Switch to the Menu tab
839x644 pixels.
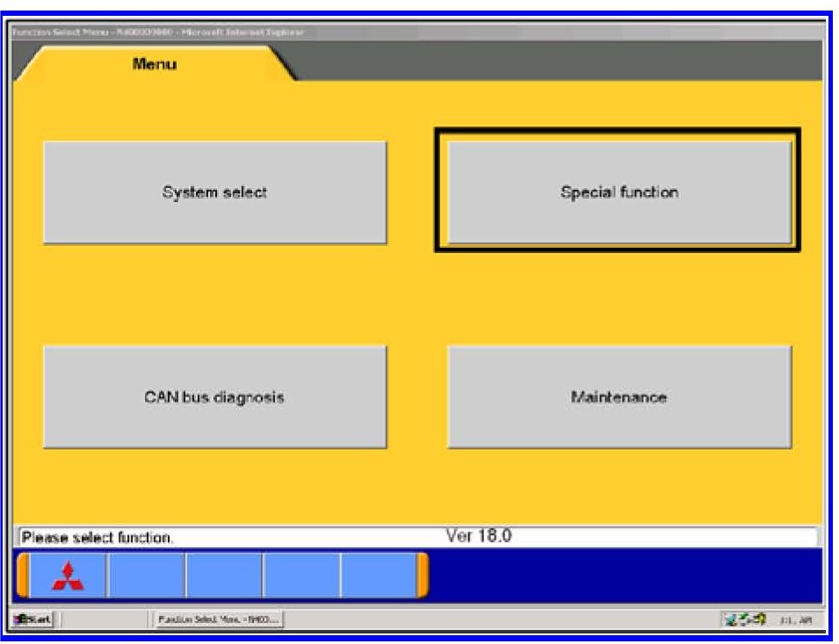tap(154, 65)
